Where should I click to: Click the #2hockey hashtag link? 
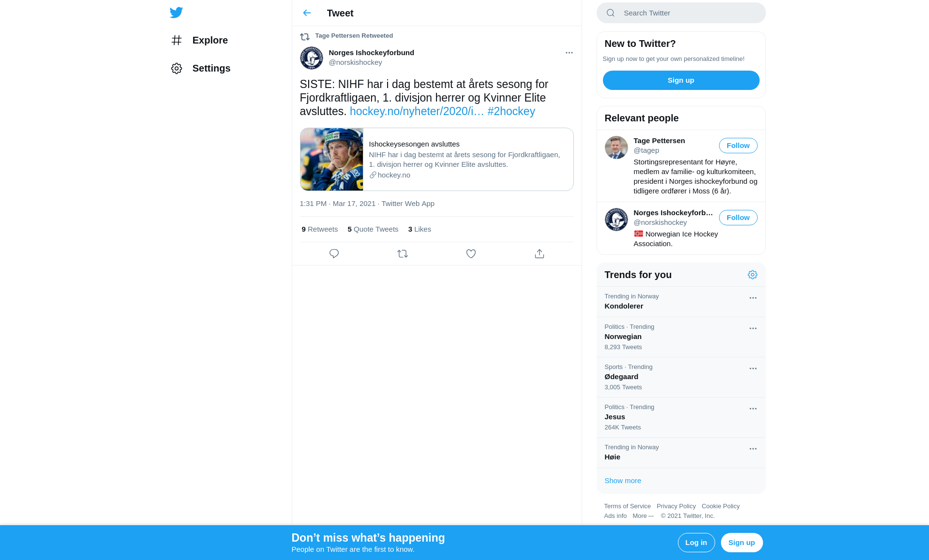click(x=511, y=111)
